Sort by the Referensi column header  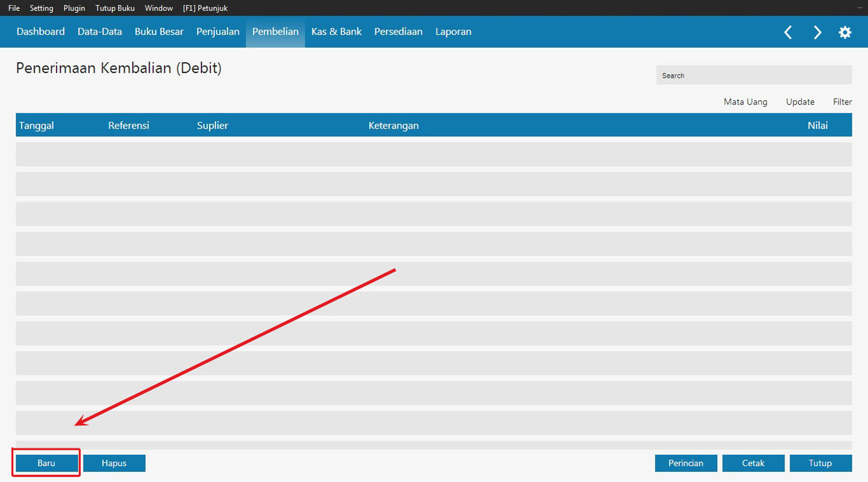129,125
